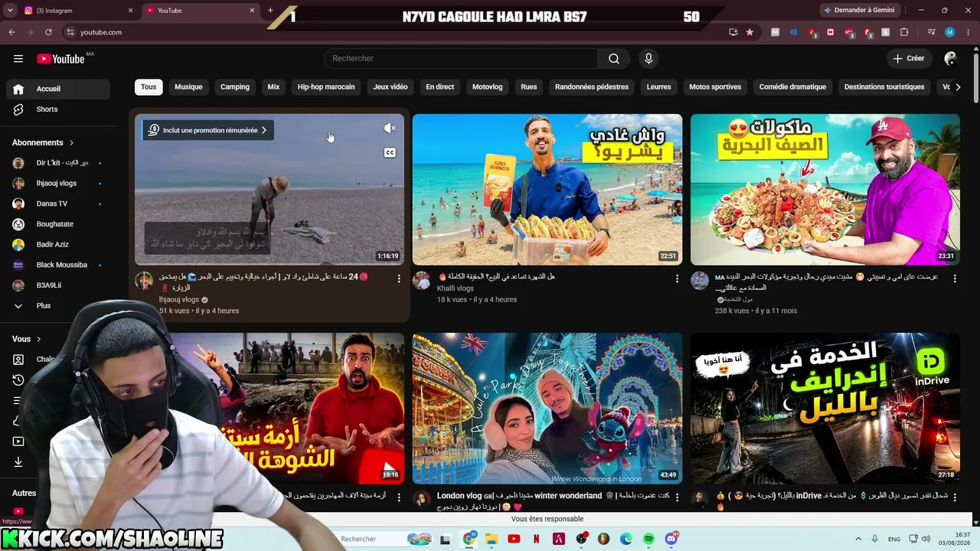Select the Motovlog filter chip
The width and height of the screenshot is (980, 551).
(488, 87)
